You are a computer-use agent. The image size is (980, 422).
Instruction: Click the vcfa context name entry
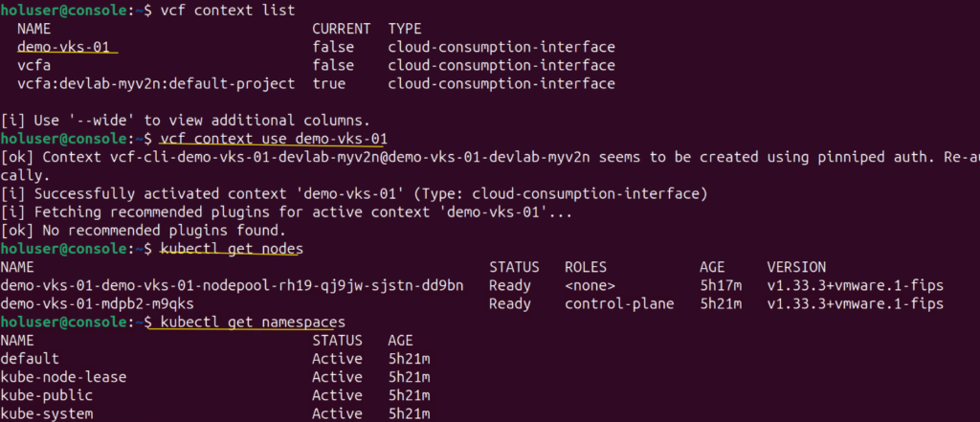click(x=35, y=65)
